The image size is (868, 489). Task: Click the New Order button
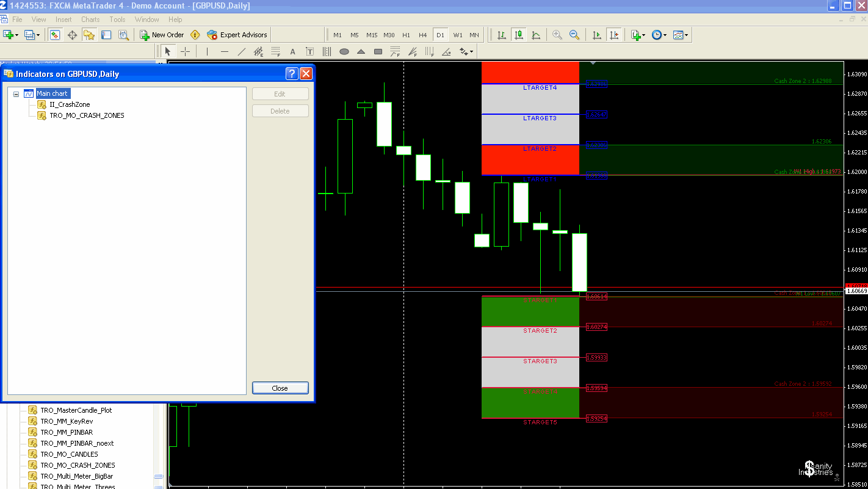pyautogui.click(x=162, y=35)
